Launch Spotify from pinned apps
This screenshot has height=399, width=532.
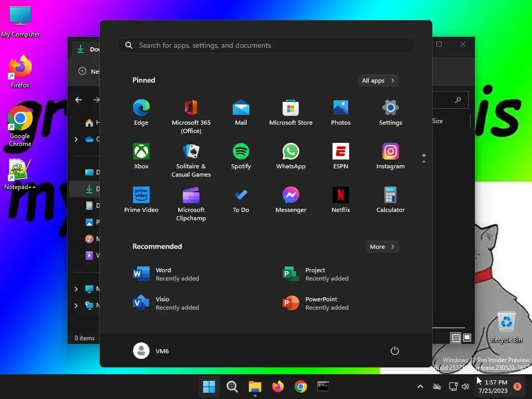coord(241,156)
